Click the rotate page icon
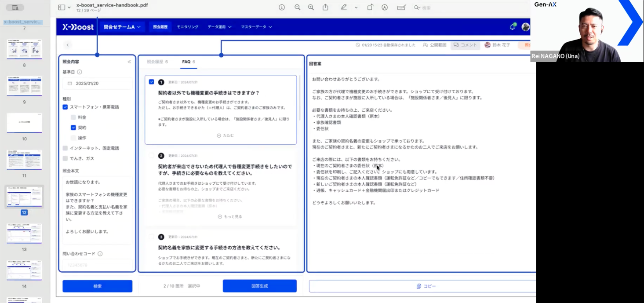The width and height of the screenshot is (644, 303). 370,7
